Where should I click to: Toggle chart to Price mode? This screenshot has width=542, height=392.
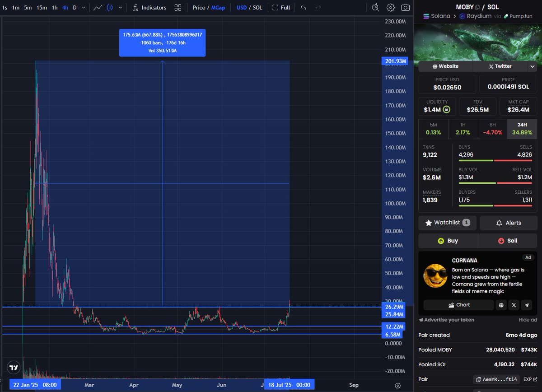coord(199,8)
